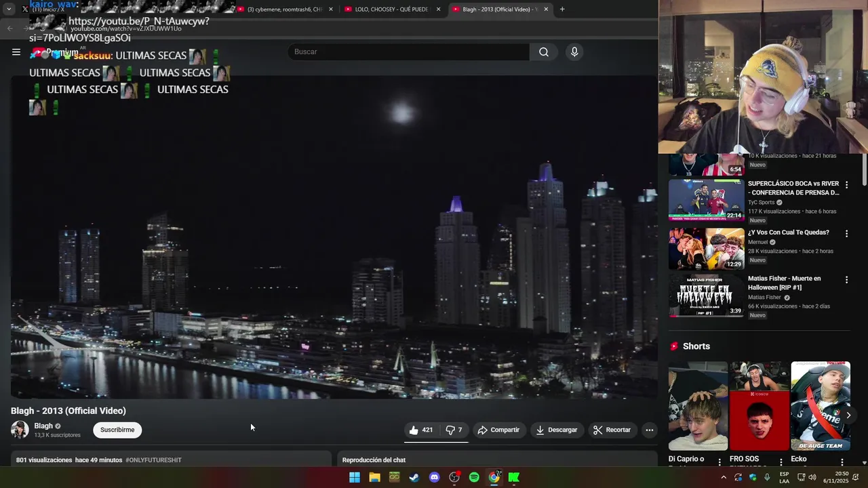The image size is (868, 488).
Task: Open the Muerte en Halloween video thumbnail
Action: point(707,296)
